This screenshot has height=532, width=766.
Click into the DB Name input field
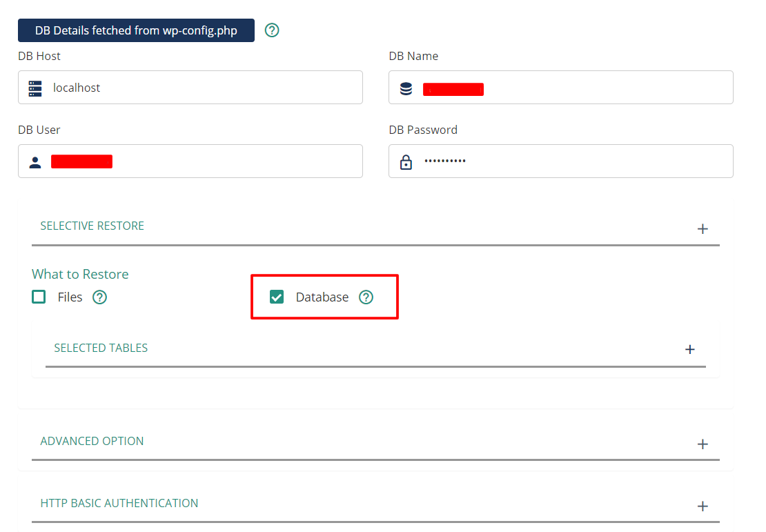[561, 88]
